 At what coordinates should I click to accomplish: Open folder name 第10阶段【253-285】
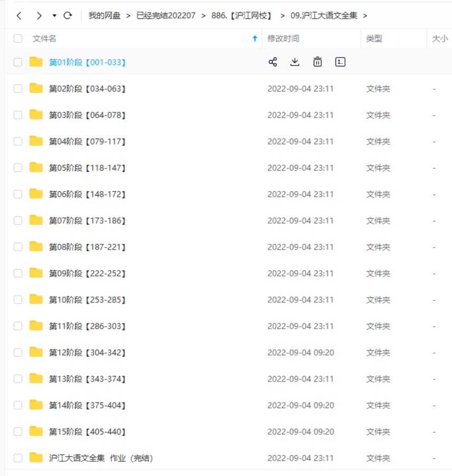point(88,300)
